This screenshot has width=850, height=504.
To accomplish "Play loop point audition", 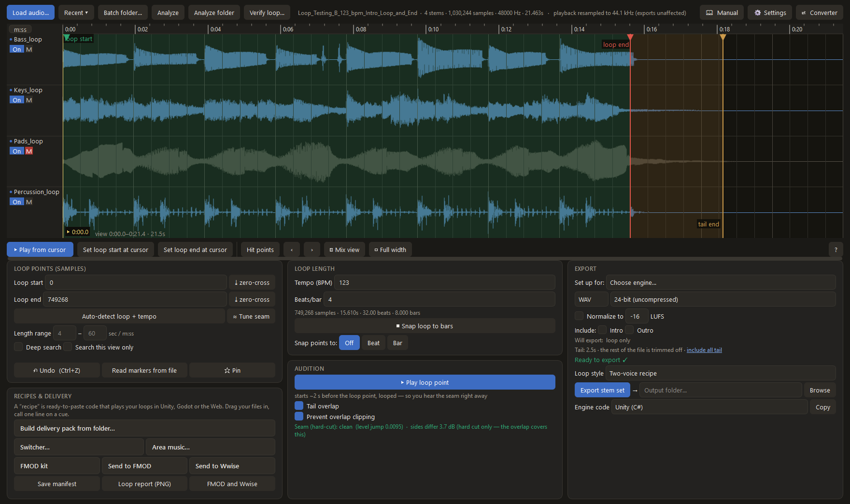I will coord(425,382).
